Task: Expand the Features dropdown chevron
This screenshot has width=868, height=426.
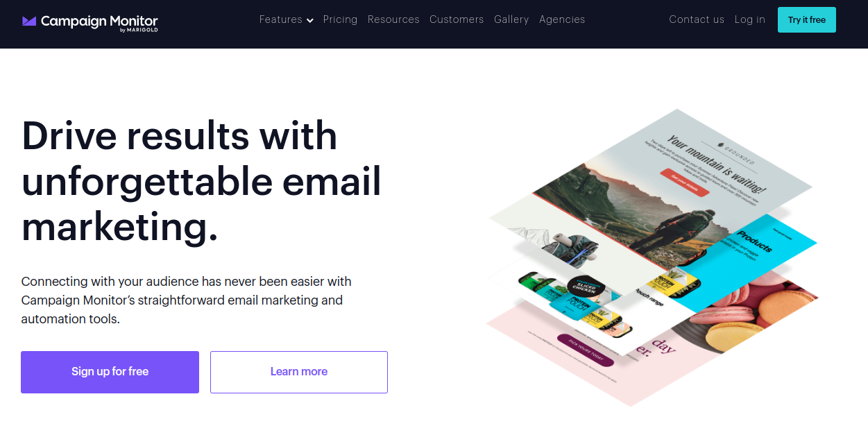Action: (x=309, y=21)
